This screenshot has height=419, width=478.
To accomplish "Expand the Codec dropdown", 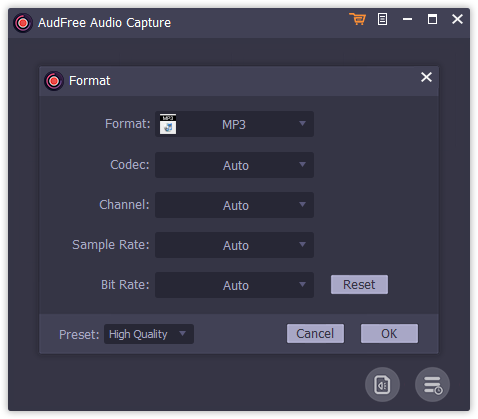I will 234,165.
